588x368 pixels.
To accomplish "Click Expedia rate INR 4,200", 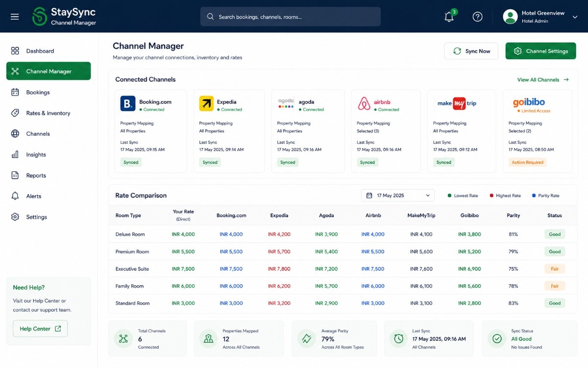I will pos(279,234).
